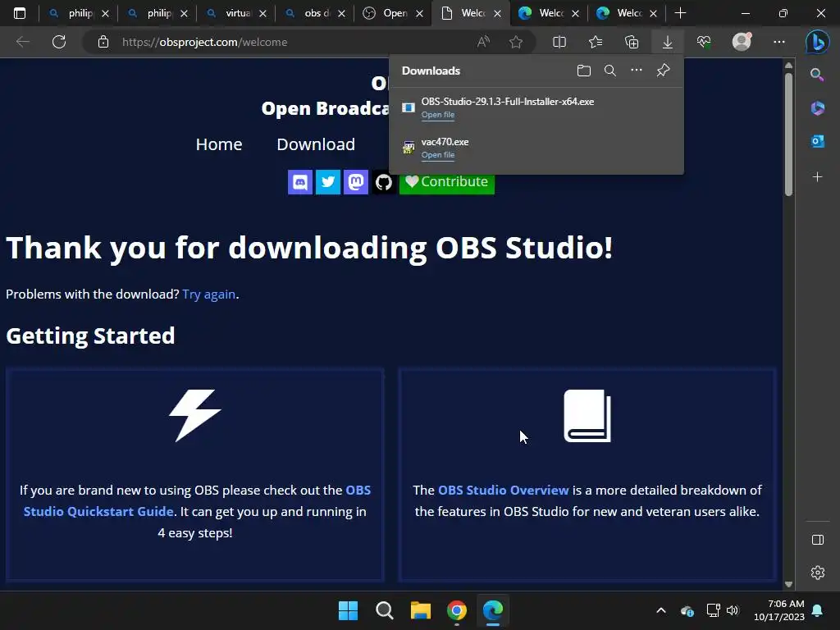840x630 pixels.
Task: Open the Download nav item
Action: [316, 144]
